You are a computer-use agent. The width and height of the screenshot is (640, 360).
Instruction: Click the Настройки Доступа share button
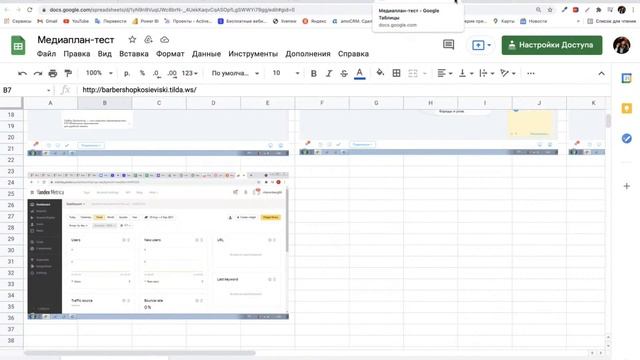point(552,45)
